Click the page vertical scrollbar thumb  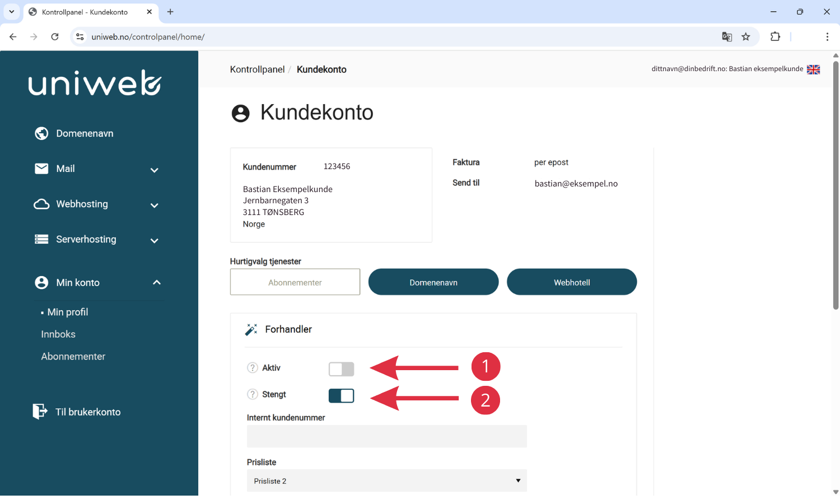coord(836,185)
